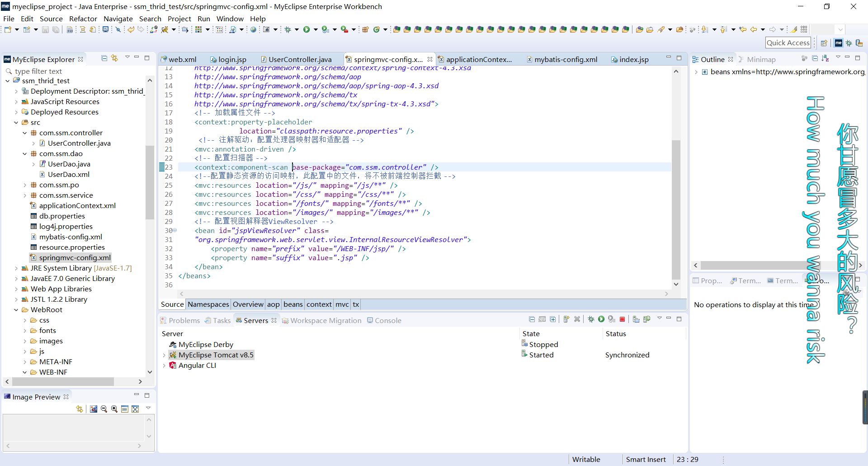Collapse the ssm_thrid_test project node
Viewport: 868px width, 466px height.
pyautogui.click(x=7, y=81)
